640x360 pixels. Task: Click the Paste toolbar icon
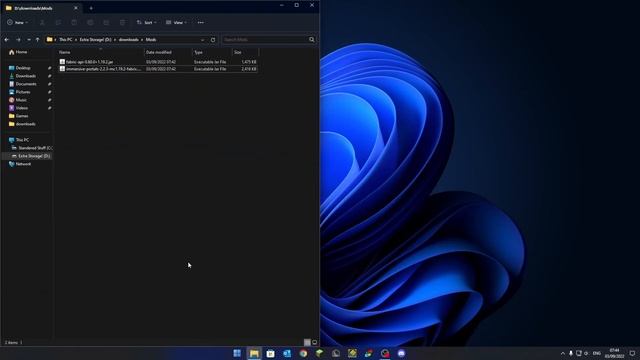tap(74, 22)
